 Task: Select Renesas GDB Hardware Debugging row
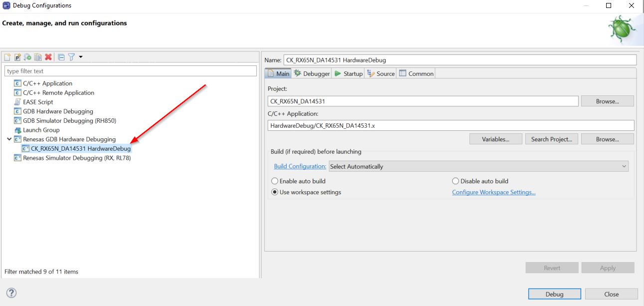pos(69,139)
